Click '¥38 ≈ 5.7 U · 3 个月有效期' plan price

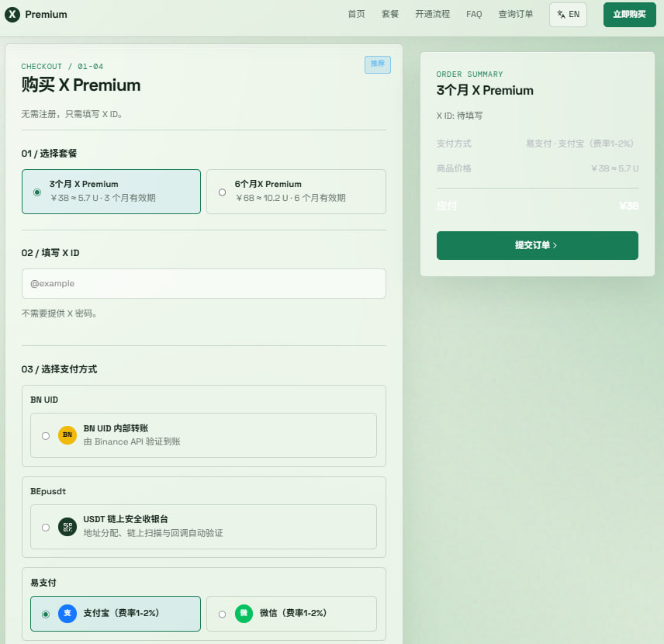tap(103, 198)
